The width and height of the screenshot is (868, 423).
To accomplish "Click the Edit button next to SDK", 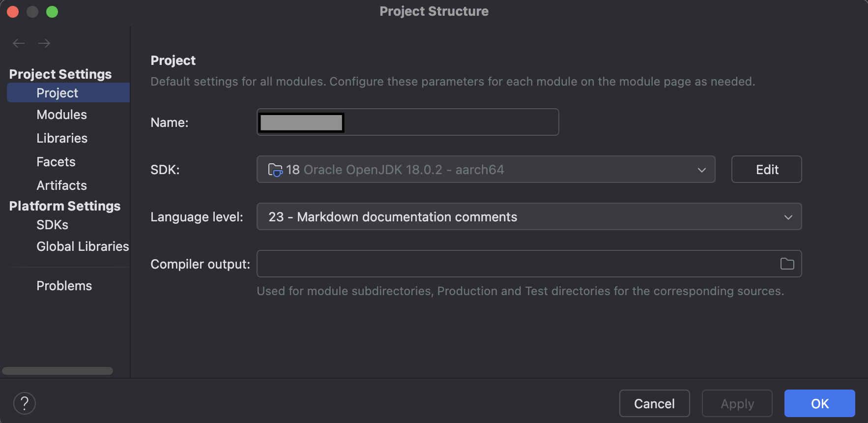I will click(766, 169).
